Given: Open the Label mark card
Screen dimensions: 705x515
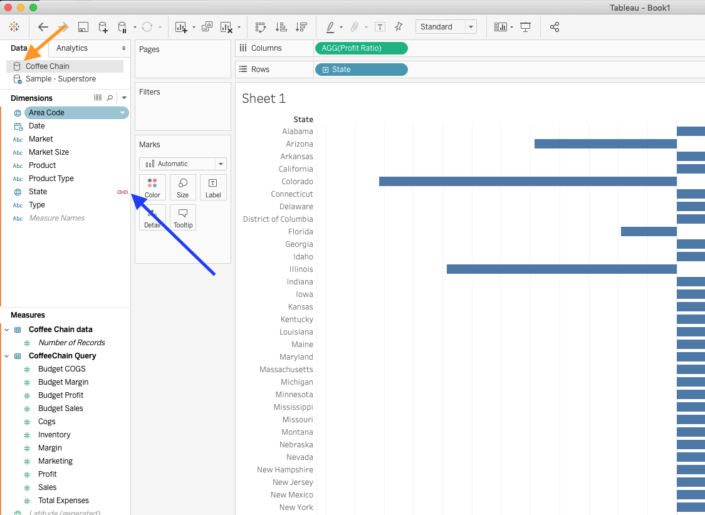Looking at the screenshot, I should 213,187.
